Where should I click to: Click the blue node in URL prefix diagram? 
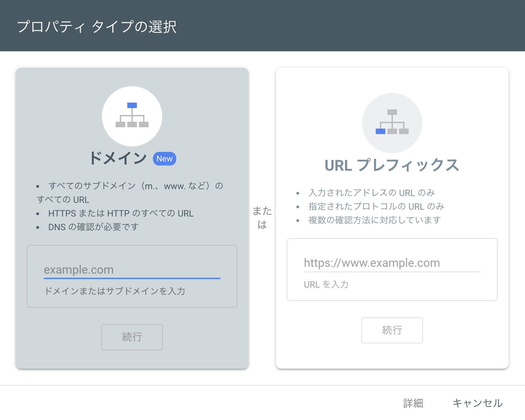click(381, 131)
